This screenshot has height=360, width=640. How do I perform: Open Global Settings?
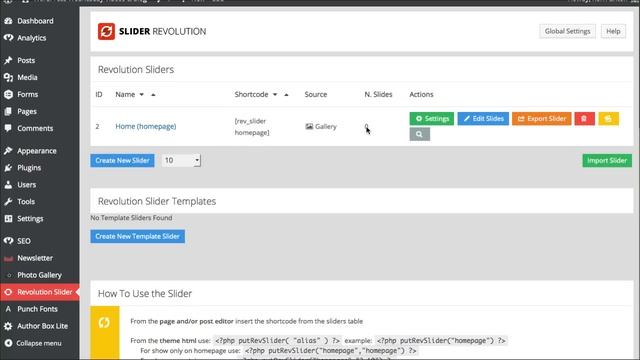pyautogui.click(x=567, y=31)
